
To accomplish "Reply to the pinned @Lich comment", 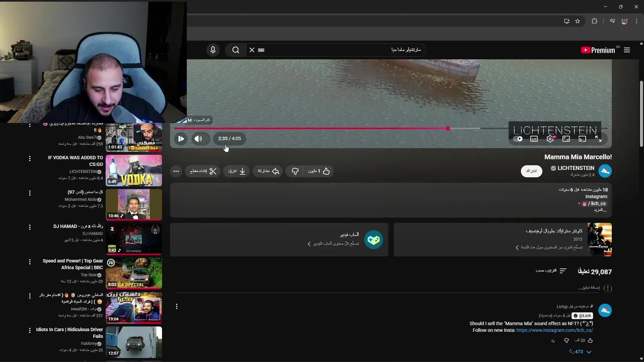I will (x=552, y=341).
